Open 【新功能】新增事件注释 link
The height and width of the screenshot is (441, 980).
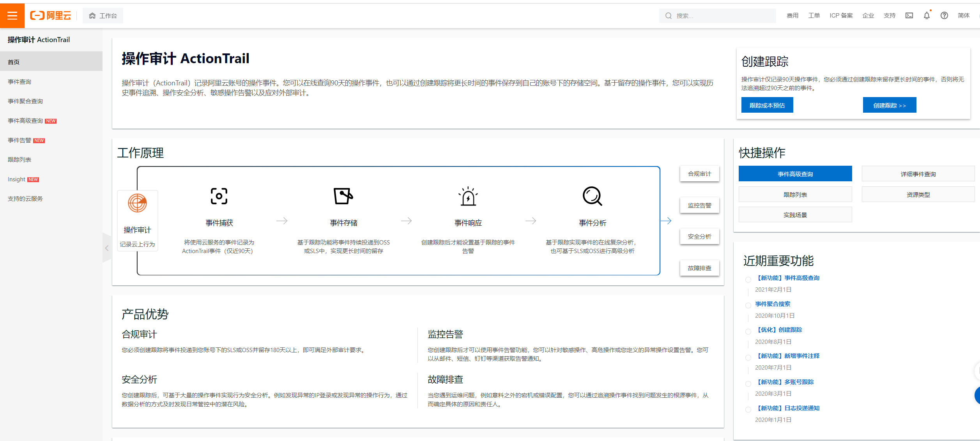coord(787,356)
